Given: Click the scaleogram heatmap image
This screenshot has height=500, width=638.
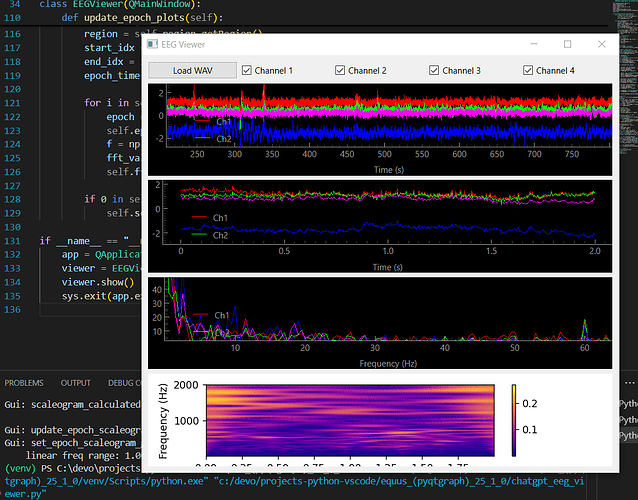Looking at the screenshot, I should pyautogui.click(x=350, y=420).
